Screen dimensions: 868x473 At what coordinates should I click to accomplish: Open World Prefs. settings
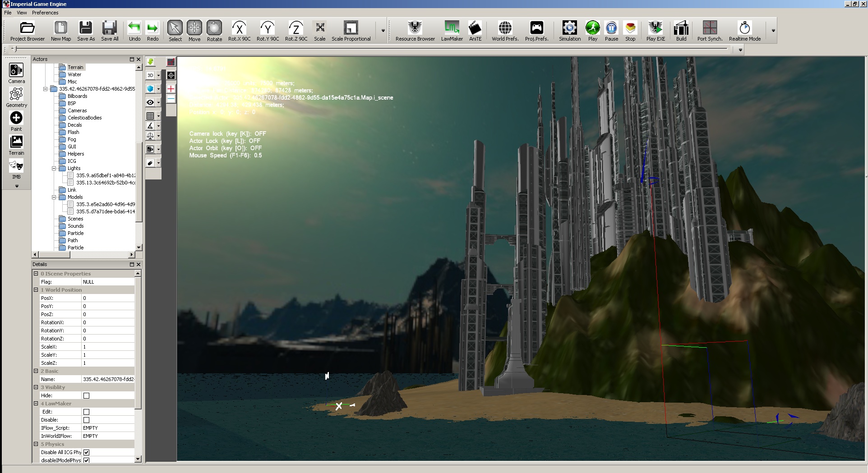(x=505, y=31)
